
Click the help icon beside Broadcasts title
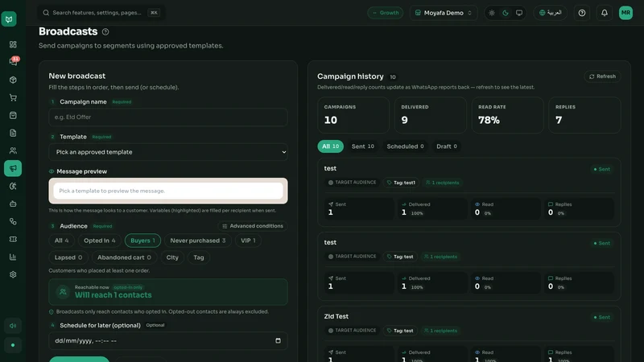[105, 31]
